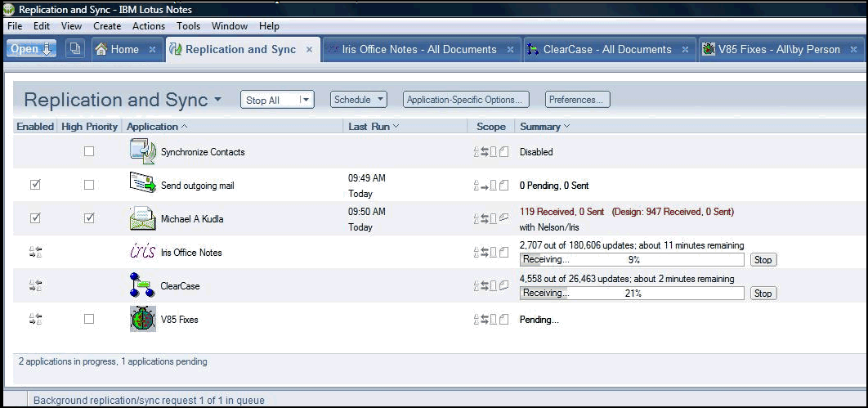
Task: Close the Home tab
Action: (x=152, y=49)
